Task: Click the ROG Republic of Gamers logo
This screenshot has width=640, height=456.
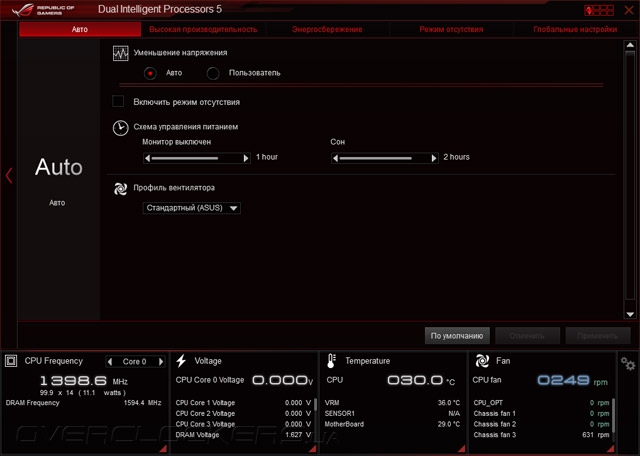Action: tap(44, 10)
